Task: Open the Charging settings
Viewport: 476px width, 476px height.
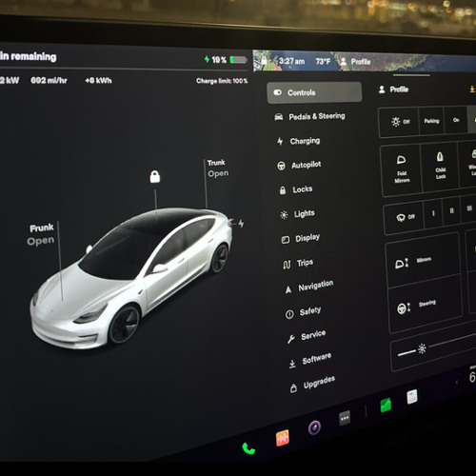Action: [298, 141]
